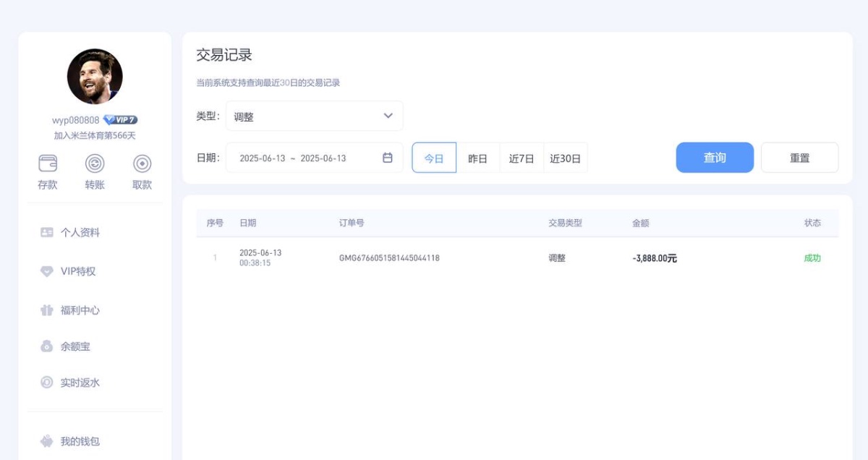Select the 近7日 quick range option
Screen dimensions: 868x460
pyautogui.click(x=520, y=158)
